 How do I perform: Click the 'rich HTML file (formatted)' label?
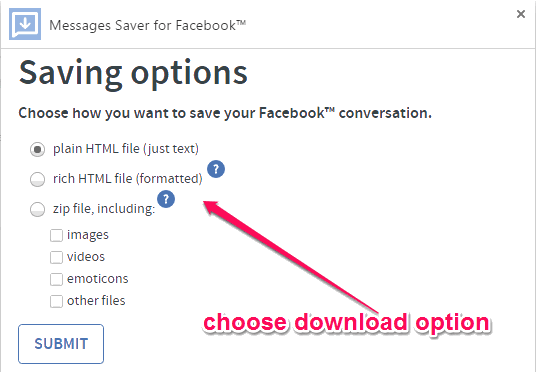point(128,179)
